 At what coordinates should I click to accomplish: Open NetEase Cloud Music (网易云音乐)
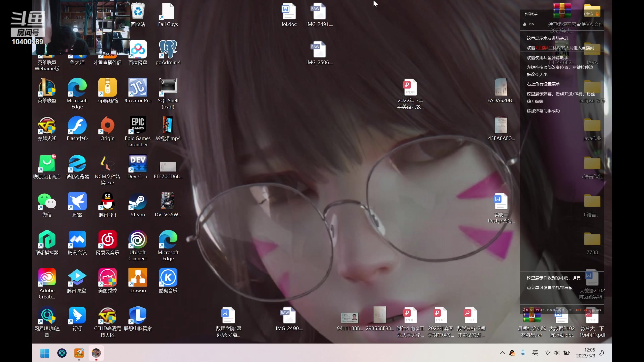coord(107,243)
